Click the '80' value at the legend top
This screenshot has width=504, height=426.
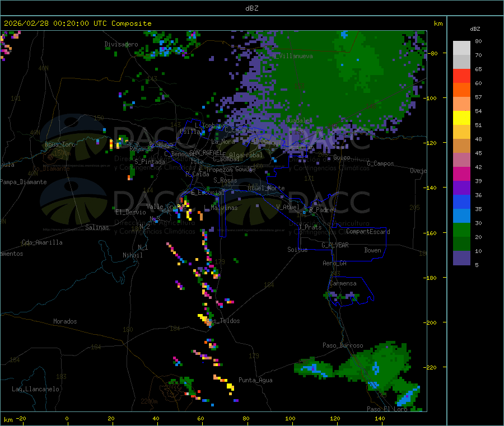pyautogui.click(x=478, y=41)
